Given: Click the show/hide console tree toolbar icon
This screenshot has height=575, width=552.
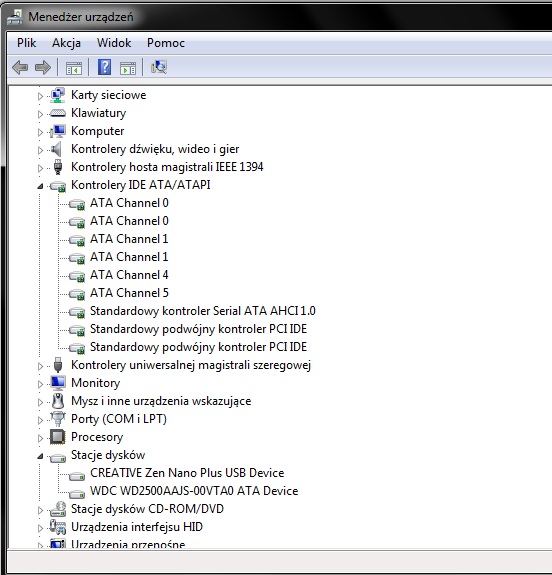Looking at the screenshot, I should [74, 68].
